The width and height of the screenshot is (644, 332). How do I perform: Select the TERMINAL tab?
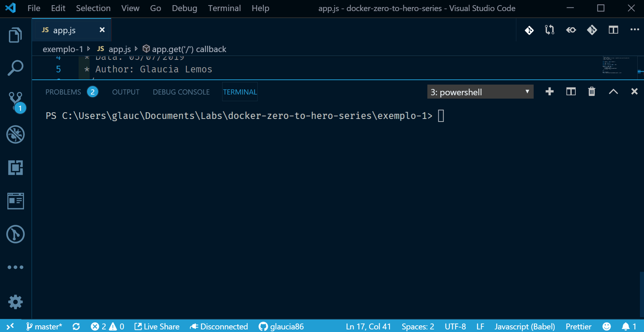[x=240, y=92]
